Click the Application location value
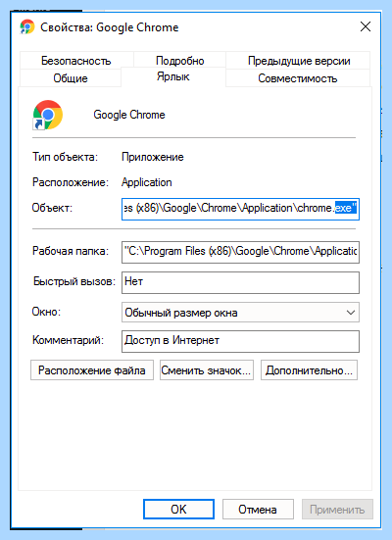Viewport: 392px width, 540px height. [x=147, y=182]
